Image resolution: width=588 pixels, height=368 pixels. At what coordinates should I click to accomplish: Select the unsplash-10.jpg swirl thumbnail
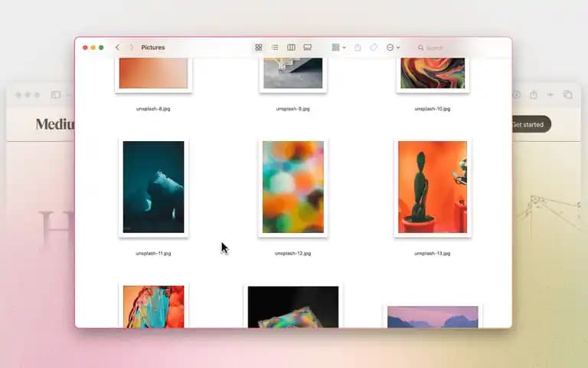(x=433, y=74)
